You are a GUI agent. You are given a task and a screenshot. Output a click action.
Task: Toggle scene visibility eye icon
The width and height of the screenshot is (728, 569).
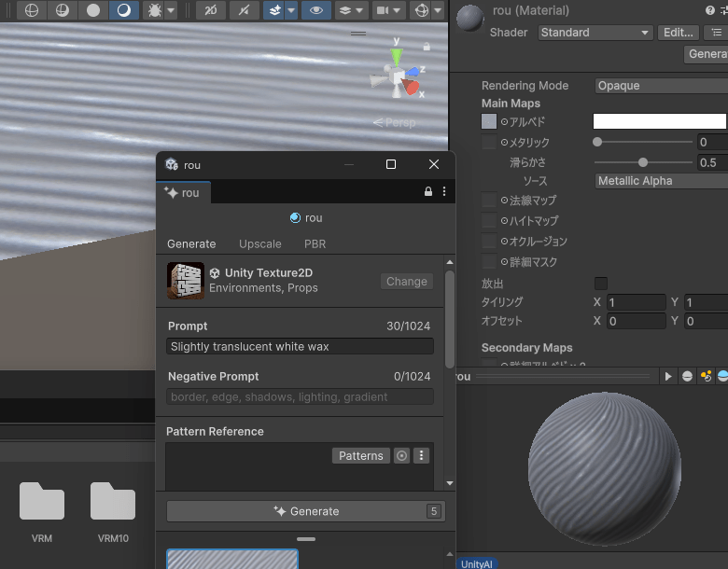[317, 10]
